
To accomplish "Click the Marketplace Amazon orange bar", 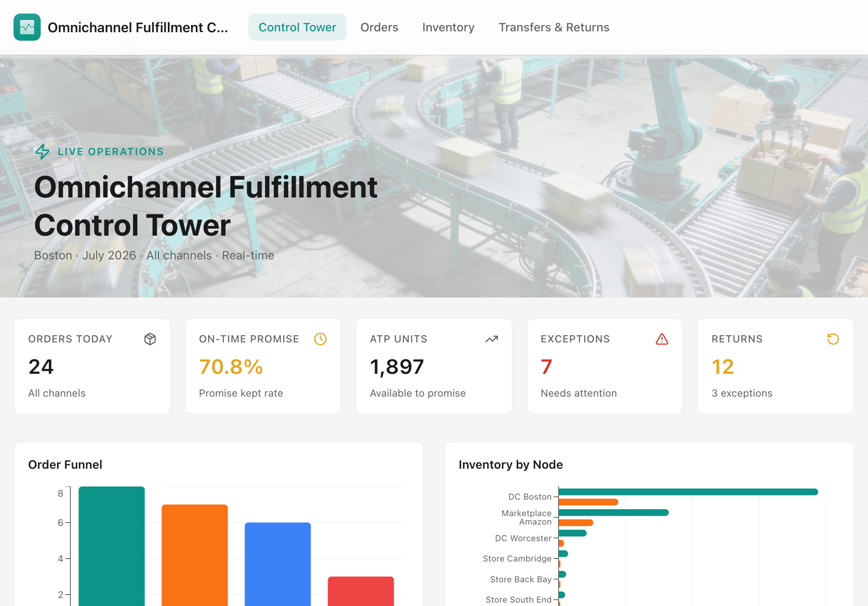I will click(x=576, y=523).
